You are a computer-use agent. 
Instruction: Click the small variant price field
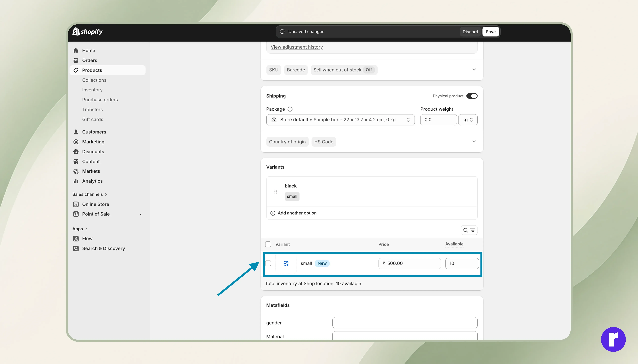click(x=410, y=263)
